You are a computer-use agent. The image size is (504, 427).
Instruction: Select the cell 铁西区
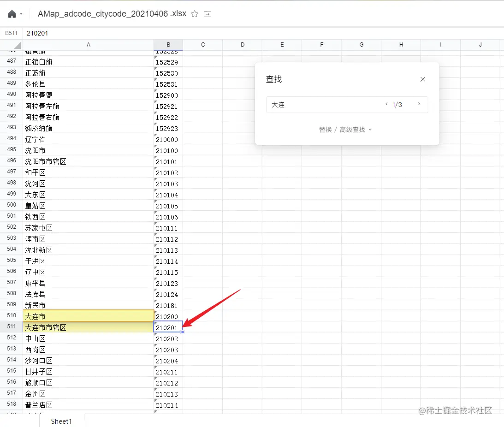[x=89, y=217]
